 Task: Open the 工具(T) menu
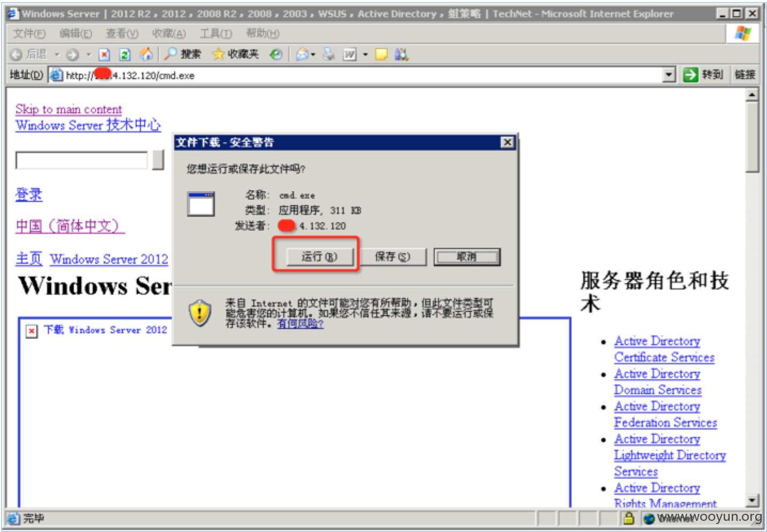216,34
